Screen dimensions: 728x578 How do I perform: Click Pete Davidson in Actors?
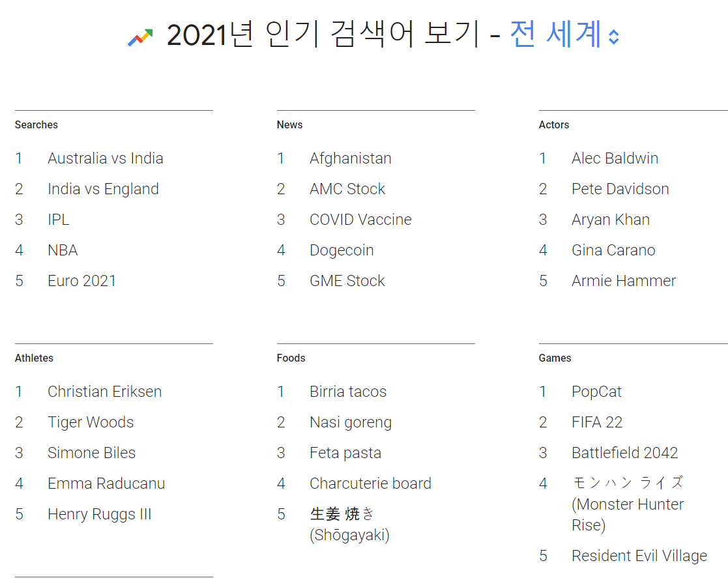[x=620, y=189]
